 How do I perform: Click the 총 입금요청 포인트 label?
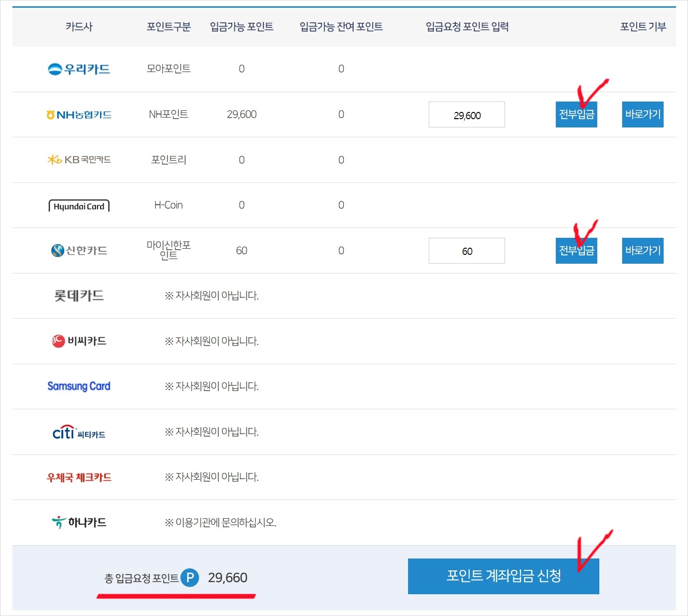click(142, 578)
